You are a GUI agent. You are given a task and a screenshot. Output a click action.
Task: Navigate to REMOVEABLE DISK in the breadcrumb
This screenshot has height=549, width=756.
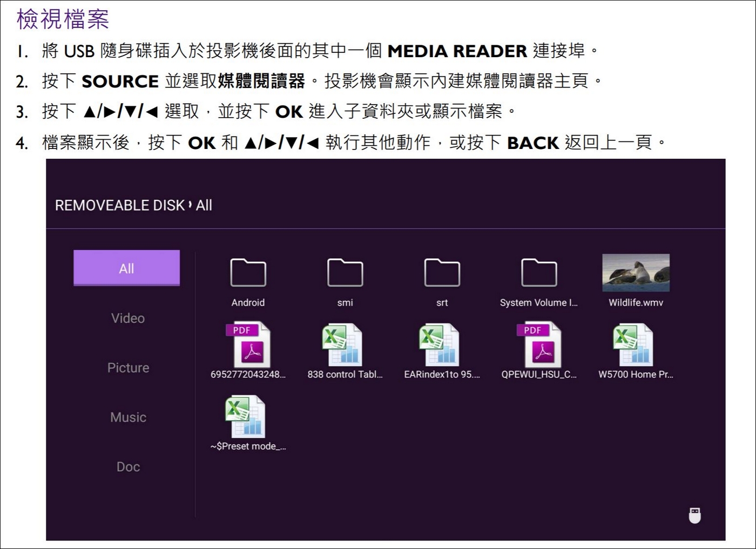click(x=117, y=205)
